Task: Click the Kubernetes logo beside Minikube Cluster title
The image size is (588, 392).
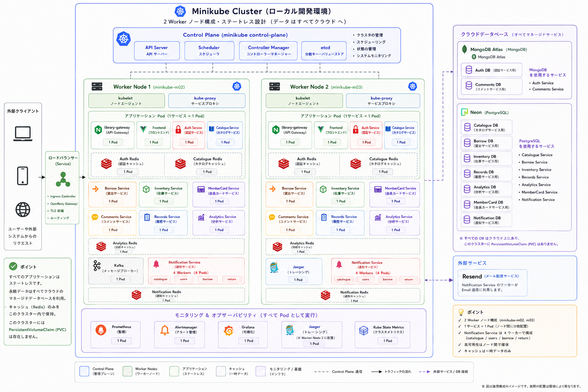Action: point(180,11)
